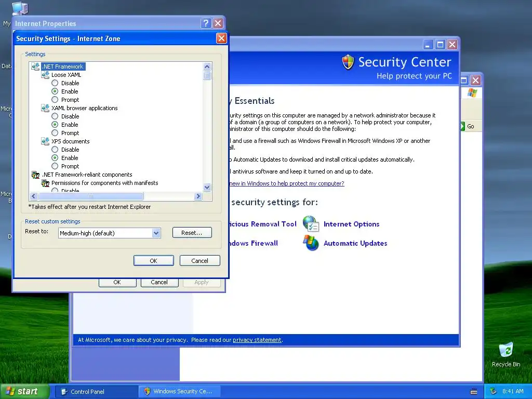Go button text in the rear window
The height and width of the screenshot is (399, 532).
471,126
